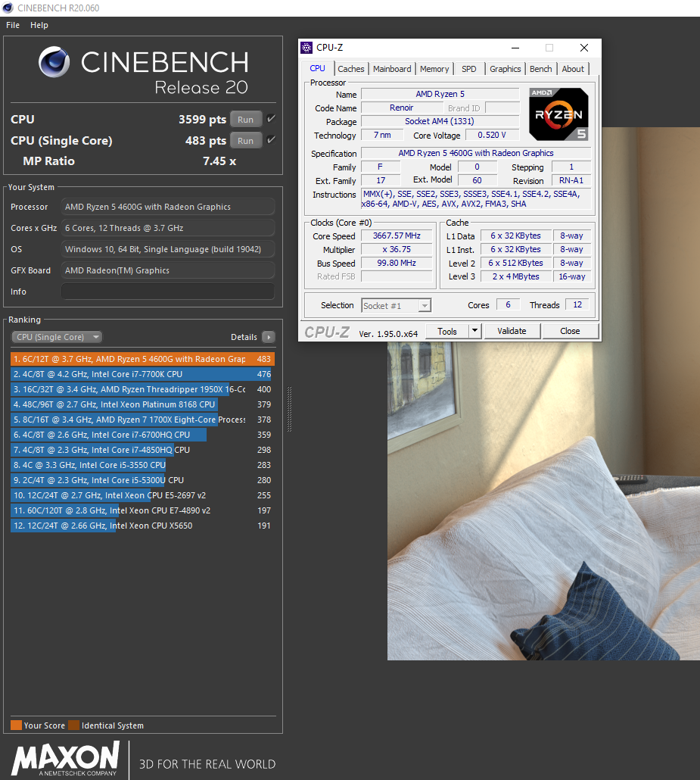Select ranking row 10 Xeon E5-2697 v2
This screenshot has width=700, height=780.
click(142, 495)
